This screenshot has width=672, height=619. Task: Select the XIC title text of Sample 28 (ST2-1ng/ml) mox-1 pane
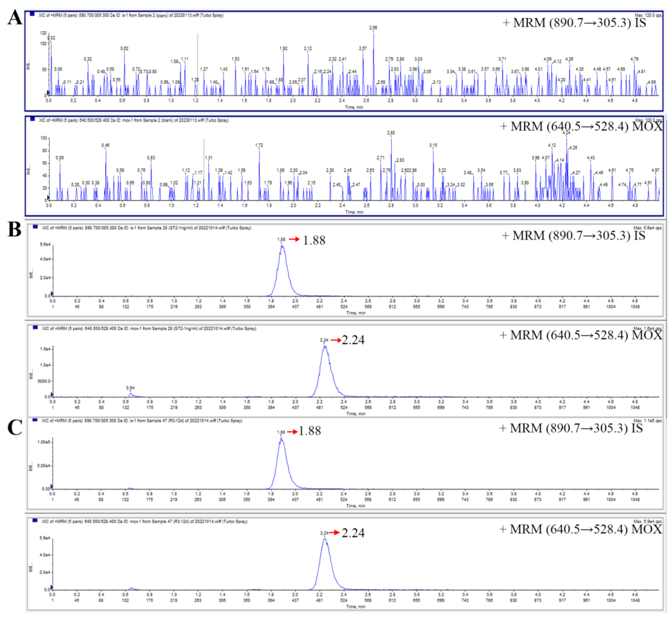149,329
